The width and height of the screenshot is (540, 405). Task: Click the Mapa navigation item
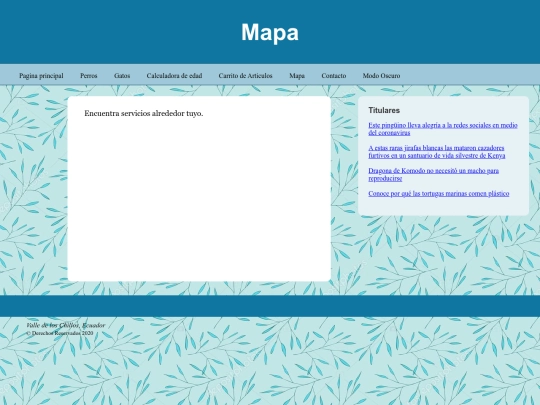pyautogui.click(x=297, y=76)
